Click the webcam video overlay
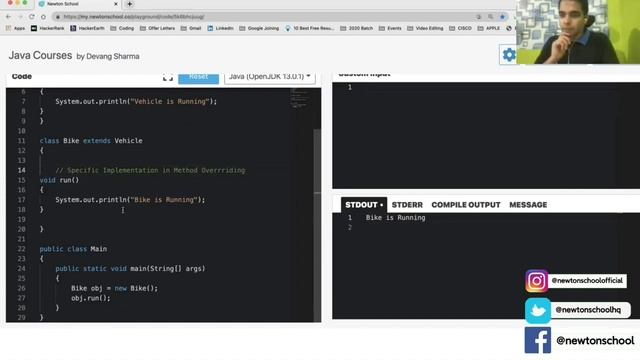This screenshot has width=640, height=360. pos(578,32)
